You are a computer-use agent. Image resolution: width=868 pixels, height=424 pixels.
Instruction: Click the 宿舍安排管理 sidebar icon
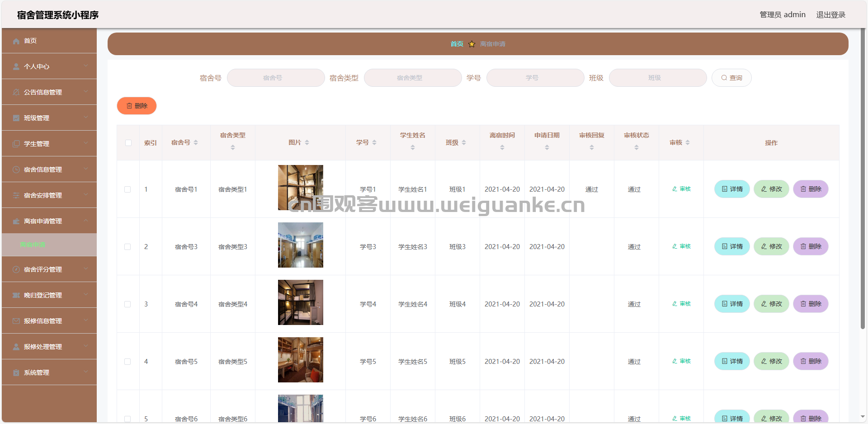click(x=16, y=196)
